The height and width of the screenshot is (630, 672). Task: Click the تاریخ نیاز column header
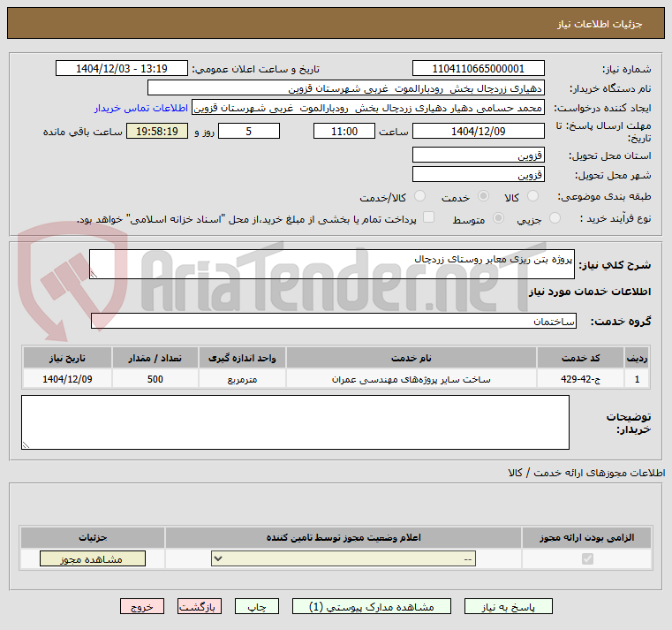[x=67, y=358]
